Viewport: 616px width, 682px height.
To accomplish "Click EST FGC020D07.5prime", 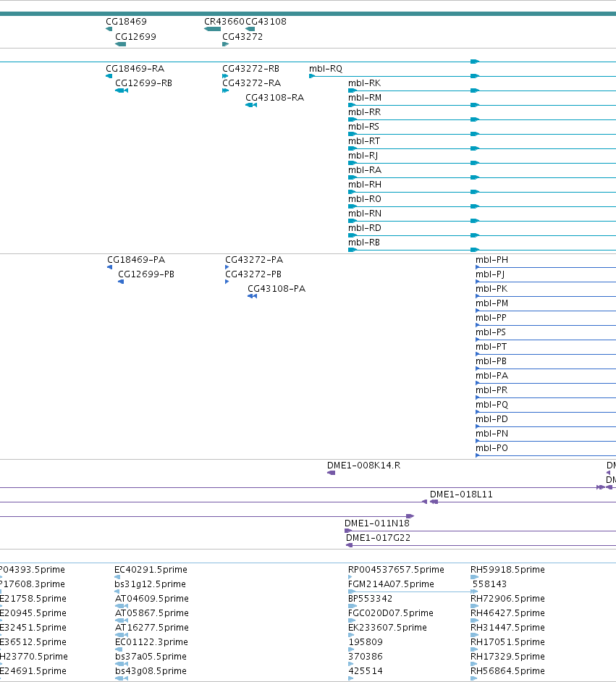I will point(391,612).
